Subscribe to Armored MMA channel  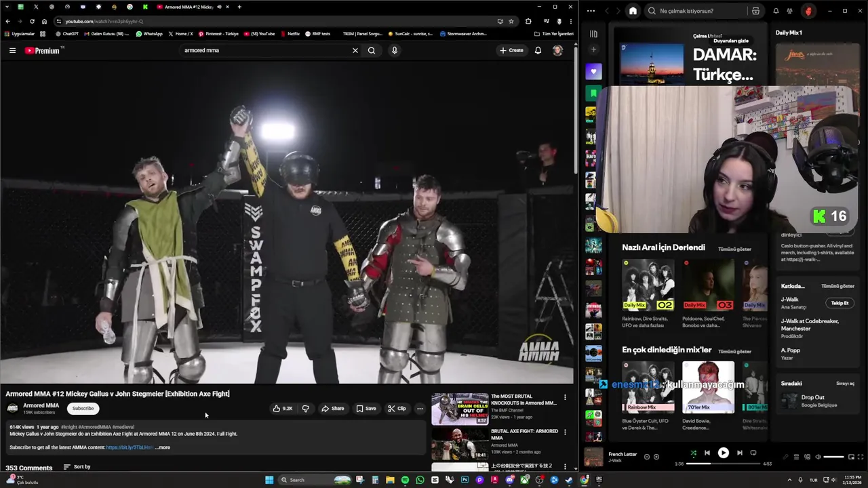[83, 408]
